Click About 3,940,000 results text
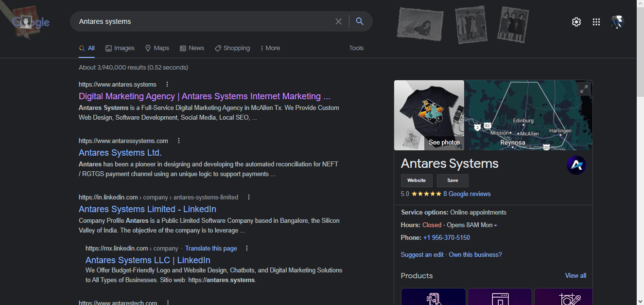 coord(133,68)
